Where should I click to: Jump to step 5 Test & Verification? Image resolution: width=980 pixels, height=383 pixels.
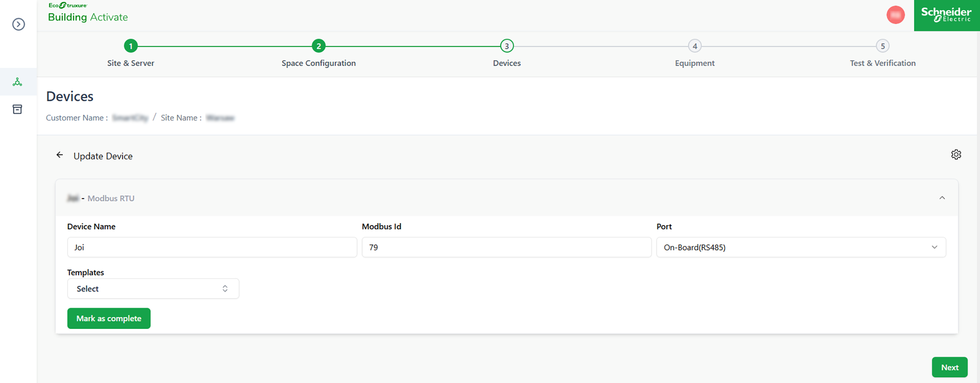click(x=882, y=46)
